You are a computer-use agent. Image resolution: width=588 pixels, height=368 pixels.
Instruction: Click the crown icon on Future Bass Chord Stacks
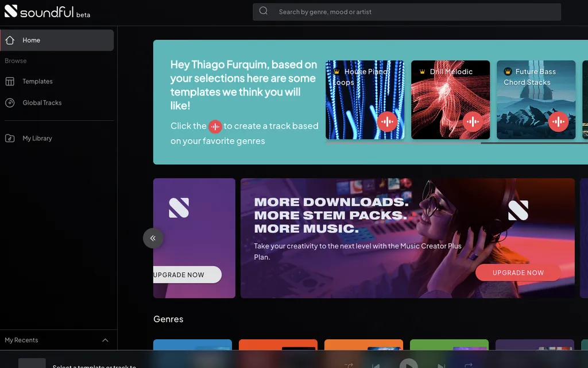point(508,72)
